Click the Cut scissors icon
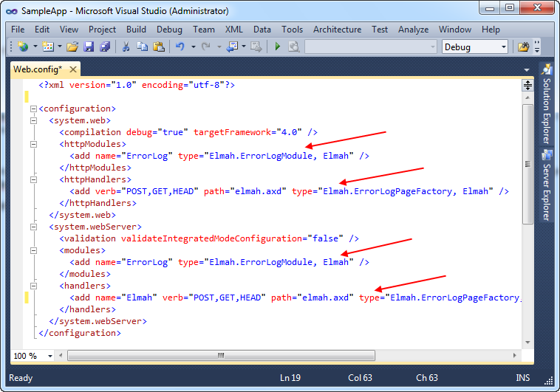 126,47
